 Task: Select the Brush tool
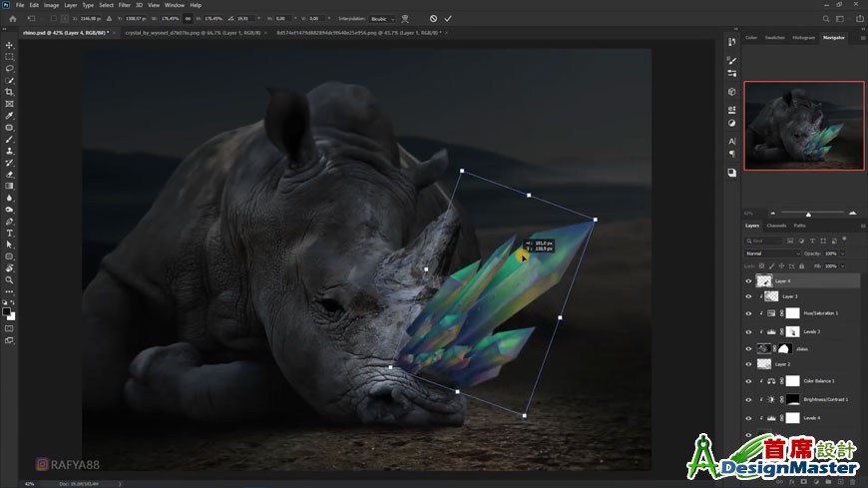pos(9,139)
